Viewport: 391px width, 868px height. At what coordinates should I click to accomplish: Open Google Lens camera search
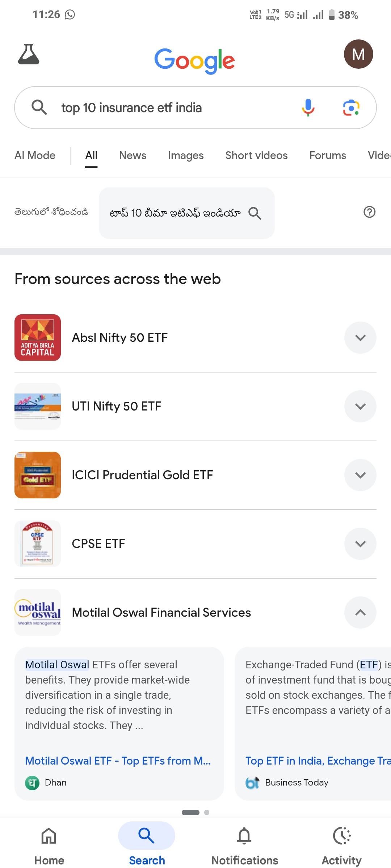tap(351, 108)
